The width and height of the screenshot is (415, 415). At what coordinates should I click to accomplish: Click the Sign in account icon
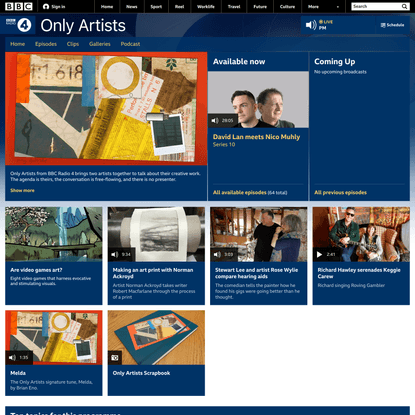coord(46,7)
